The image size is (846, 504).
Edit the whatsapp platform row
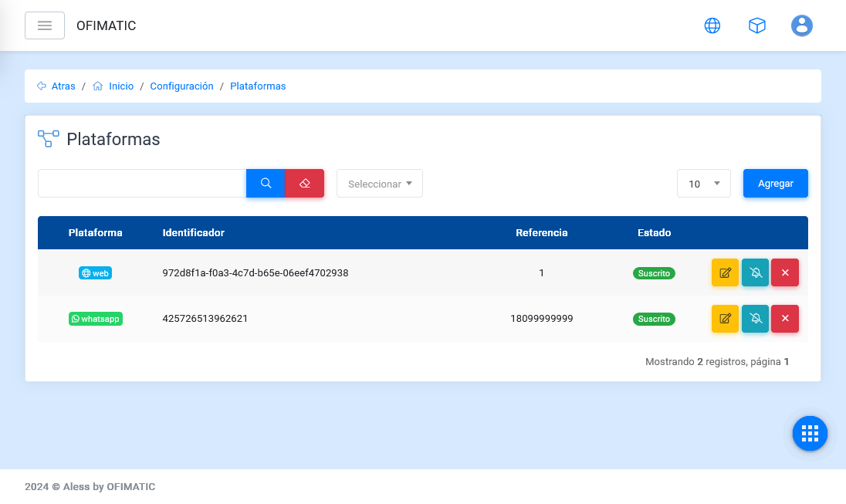point(725,319)
